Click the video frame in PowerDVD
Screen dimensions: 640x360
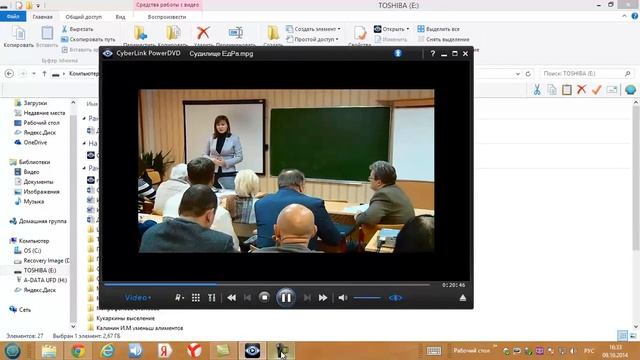286,171
